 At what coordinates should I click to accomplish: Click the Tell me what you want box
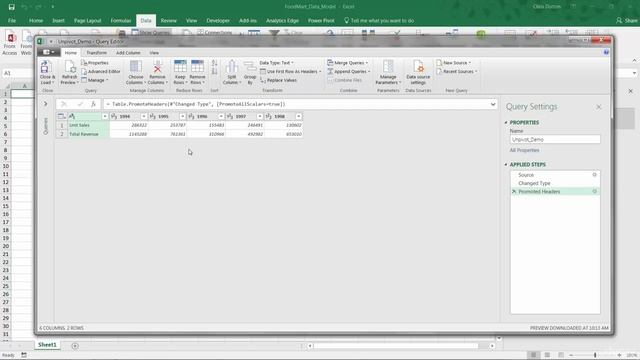379,20
